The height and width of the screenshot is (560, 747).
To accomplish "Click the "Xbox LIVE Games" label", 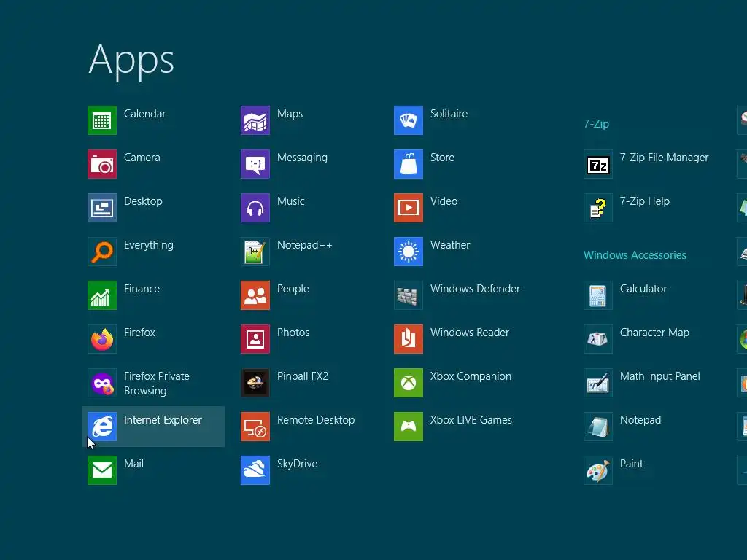I will (x=471, y=420).
